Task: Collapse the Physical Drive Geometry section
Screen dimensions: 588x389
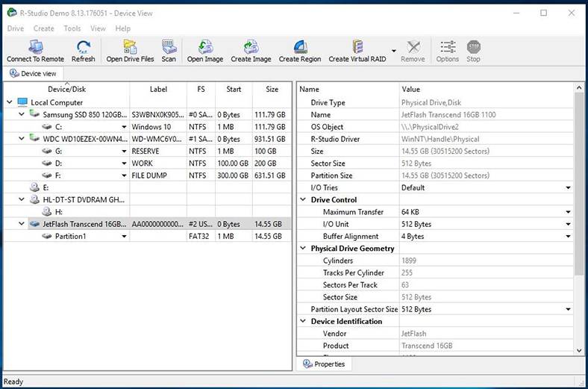Action: (303, 248)
